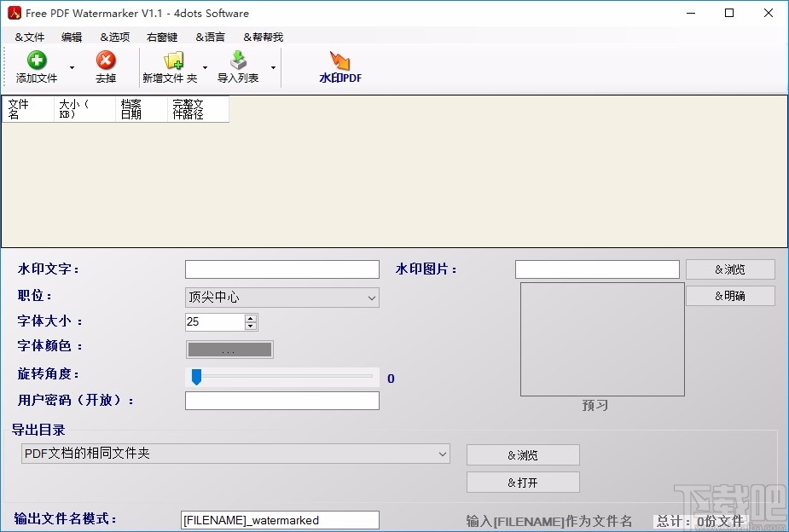Click the 去掉 remove icon
The height and width of the screenshot is (532, 789).
coord(105,61)
